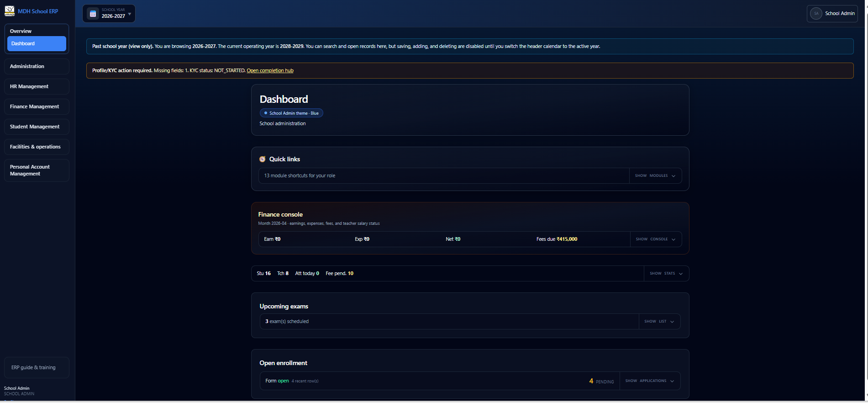Click the School Admin avatar icon
The image size is (868, 403).
(816, 14)
